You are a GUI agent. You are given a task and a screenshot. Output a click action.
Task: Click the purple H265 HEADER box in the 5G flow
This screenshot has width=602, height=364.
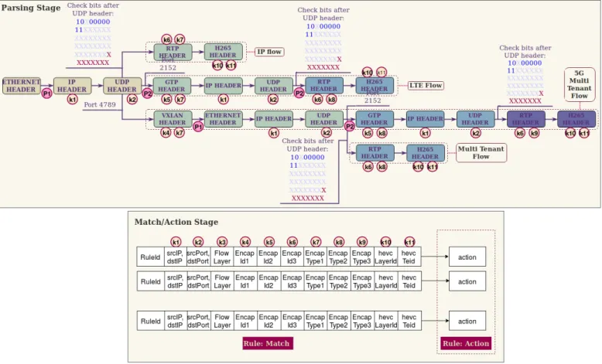click(576, 119)
